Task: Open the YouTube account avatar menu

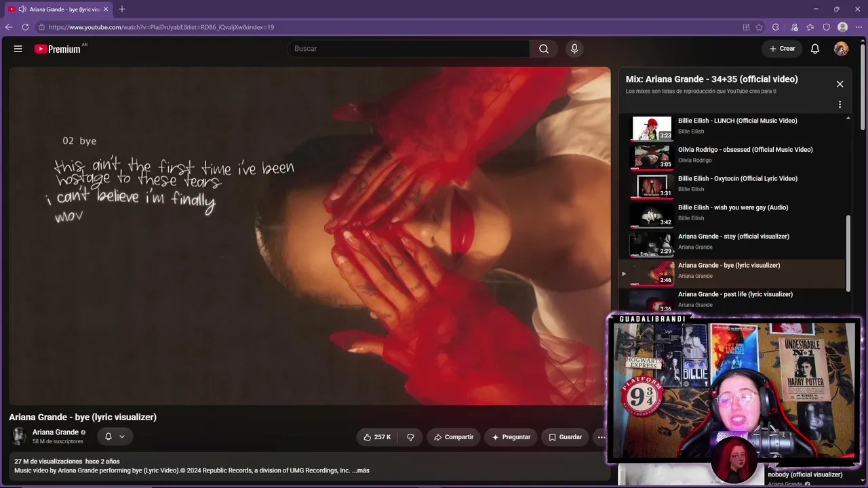Action: click(x=841, y=49)
